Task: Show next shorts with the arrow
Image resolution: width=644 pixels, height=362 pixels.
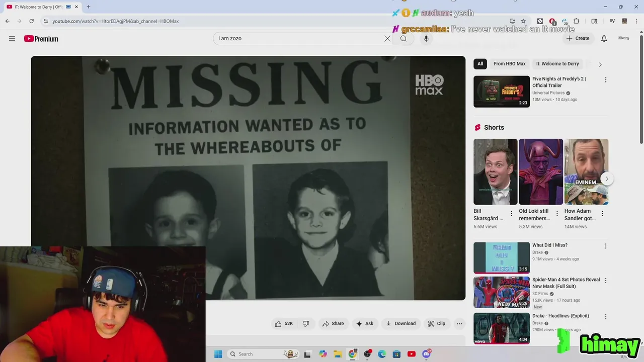Action: point(607,178)
